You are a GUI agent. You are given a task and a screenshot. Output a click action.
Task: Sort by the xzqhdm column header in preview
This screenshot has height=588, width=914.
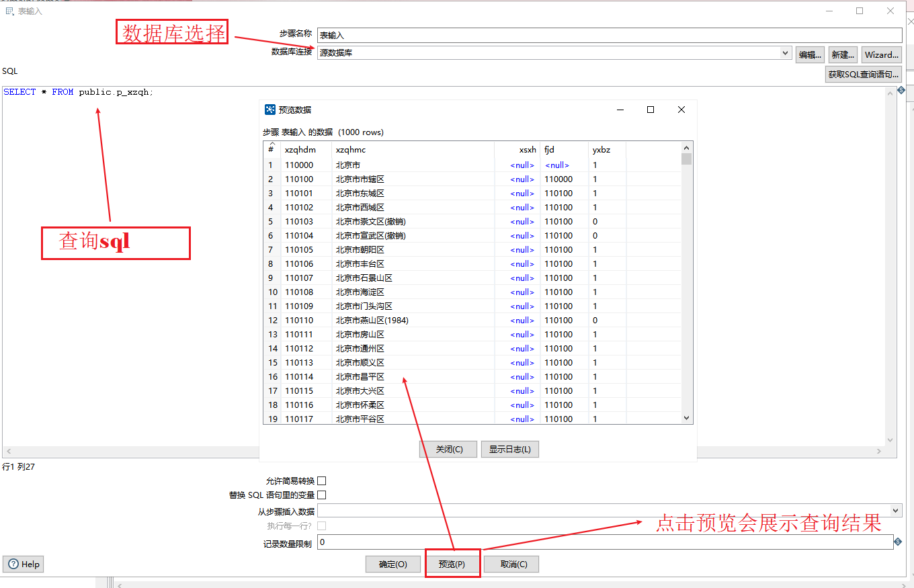[x=299, y=149]
